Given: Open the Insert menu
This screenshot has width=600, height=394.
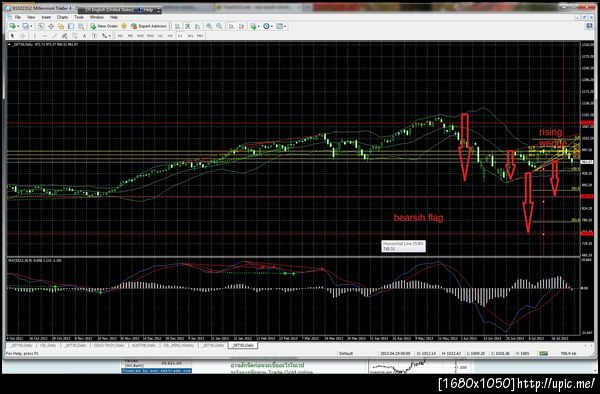Looking at the screenshot, I should tap(46, 17).
